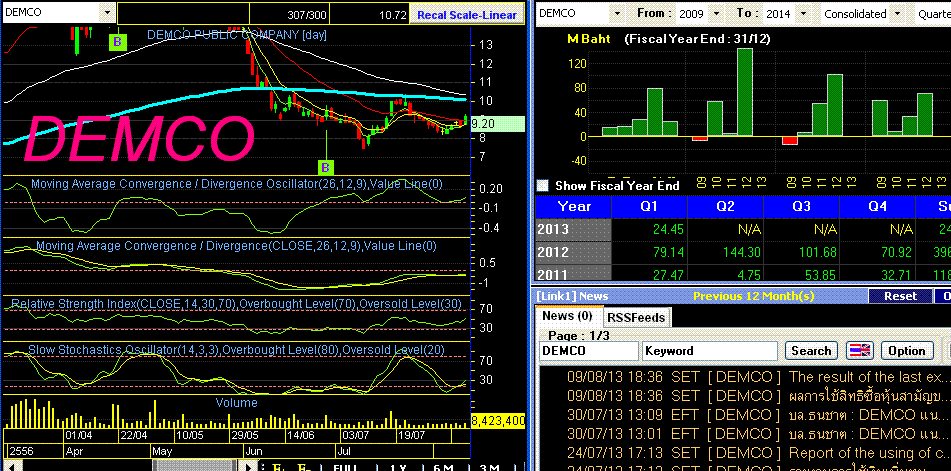Click the news Search button
The width and height of the screenshot is (951, 471).
coord(811,350)
